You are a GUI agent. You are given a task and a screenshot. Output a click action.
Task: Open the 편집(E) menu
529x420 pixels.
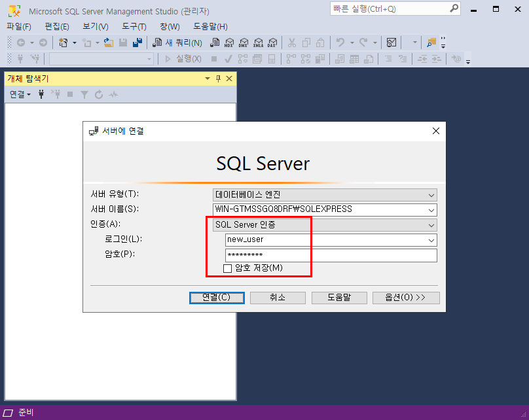coord(57,27)
